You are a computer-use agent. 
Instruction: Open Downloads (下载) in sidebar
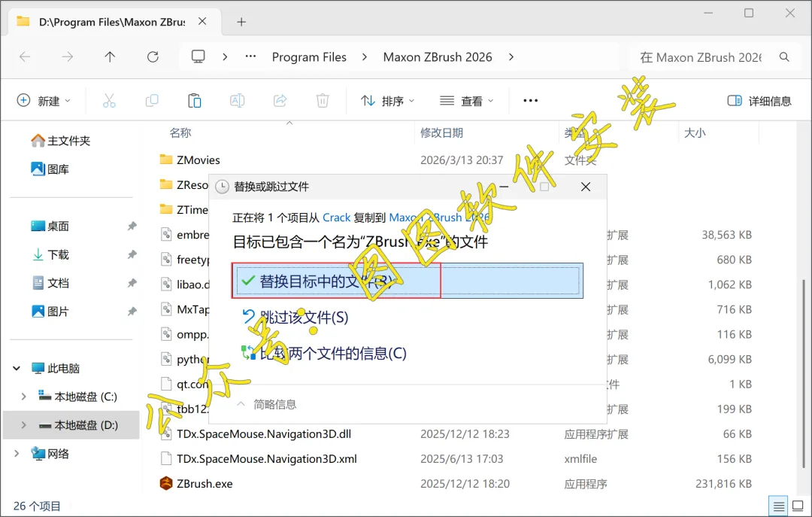[x=50, y=254]
